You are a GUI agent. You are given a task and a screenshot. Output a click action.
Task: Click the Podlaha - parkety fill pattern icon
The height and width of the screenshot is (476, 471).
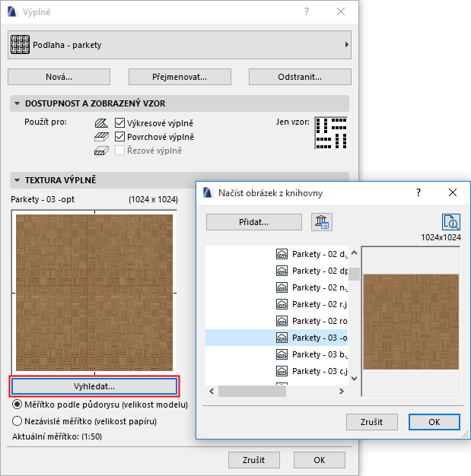[20, 45]
